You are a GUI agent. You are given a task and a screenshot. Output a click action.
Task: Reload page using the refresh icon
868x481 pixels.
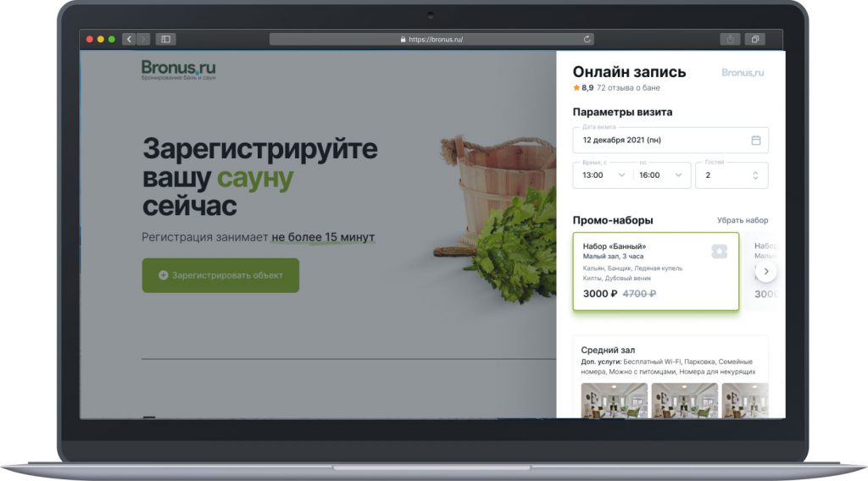(x=587, y=39)
